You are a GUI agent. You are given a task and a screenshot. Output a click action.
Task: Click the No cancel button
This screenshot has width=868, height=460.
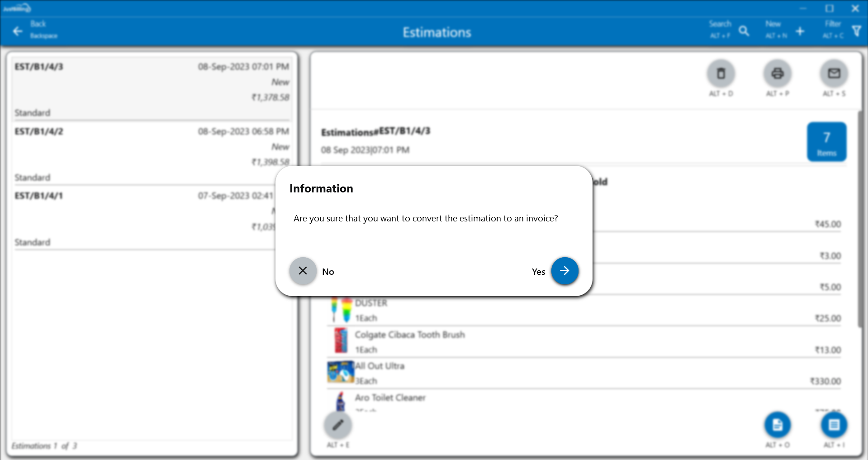[303, 271]
